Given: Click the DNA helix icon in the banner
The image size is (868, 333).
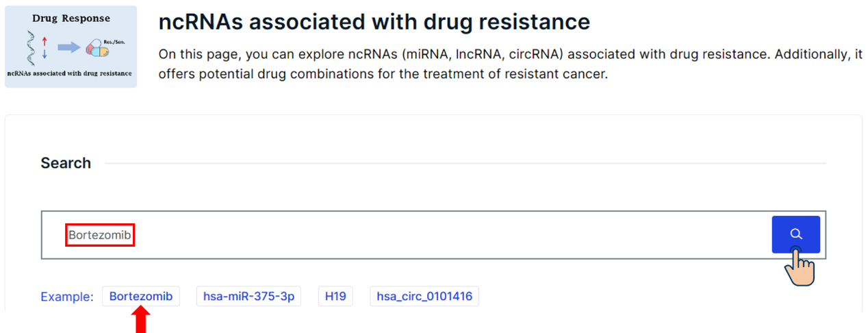Looking at the screenshot, I should pos(31,47).
